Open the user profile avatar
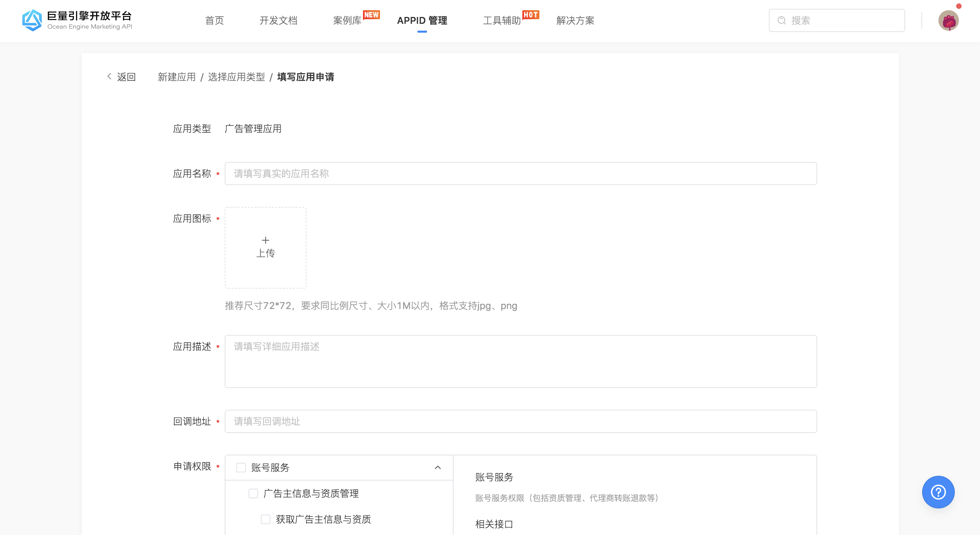Viewport: 980px width, 535px height. point(948,20)
